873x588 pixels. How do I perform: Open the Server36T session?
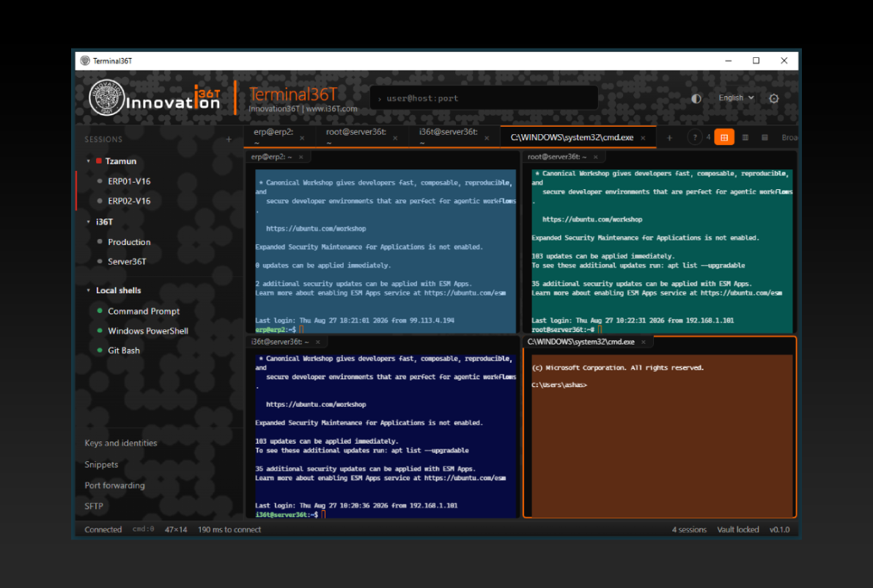point(127,261)
